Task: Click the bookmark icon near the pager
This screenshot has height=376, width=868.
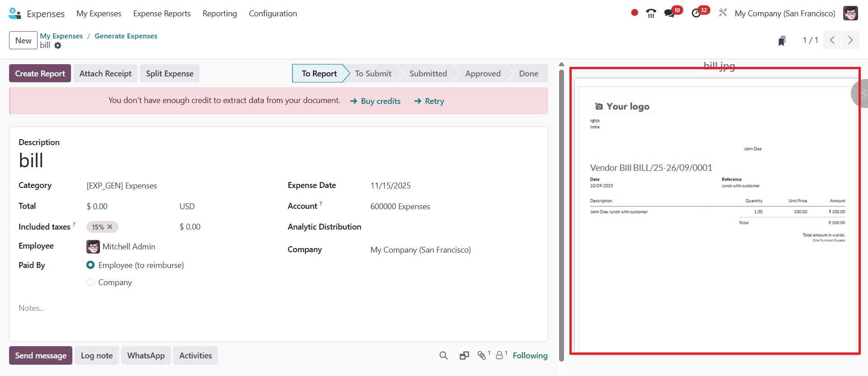Action: click(782, 41)
